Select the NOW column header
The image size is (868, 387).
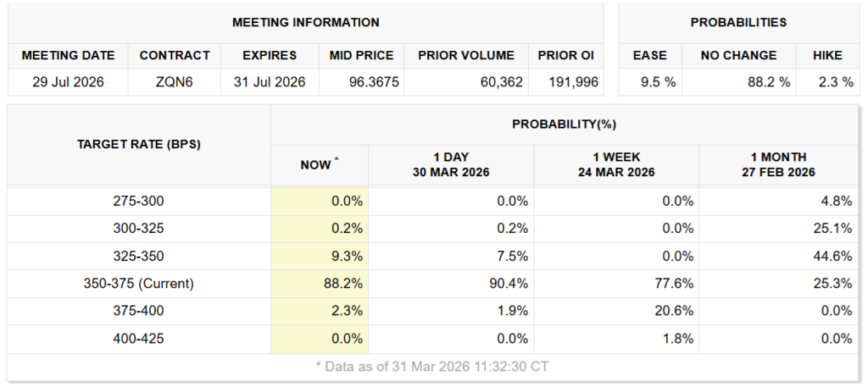[x=319, y=165]
